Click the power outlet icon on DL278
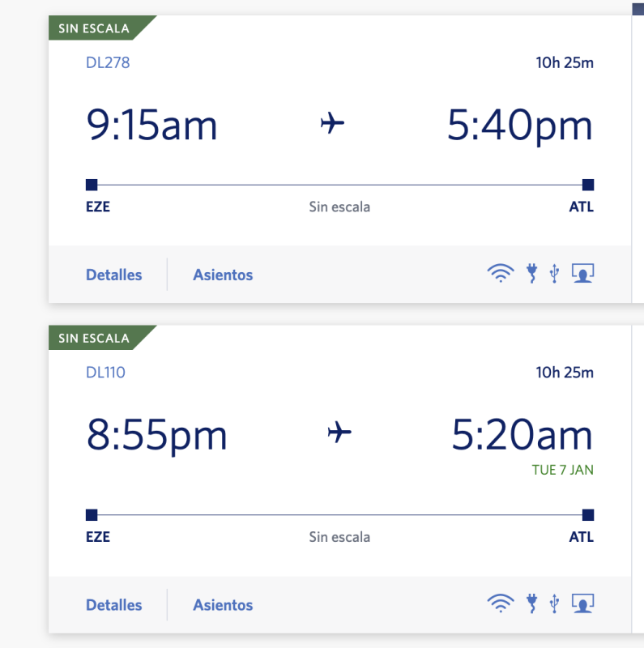Screen dimensions: 644x648 [x=531, y=274]
